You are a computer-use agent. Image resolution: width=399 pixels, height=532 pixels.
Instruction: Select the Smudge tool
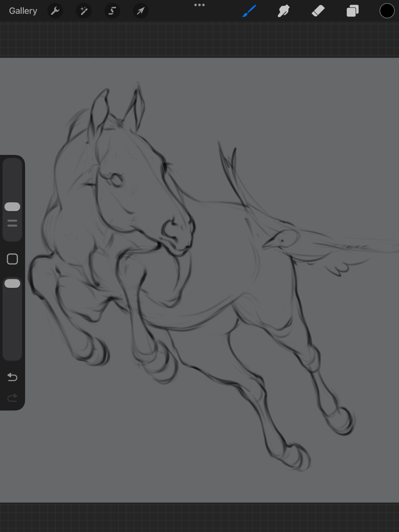(x=284, y=11)
